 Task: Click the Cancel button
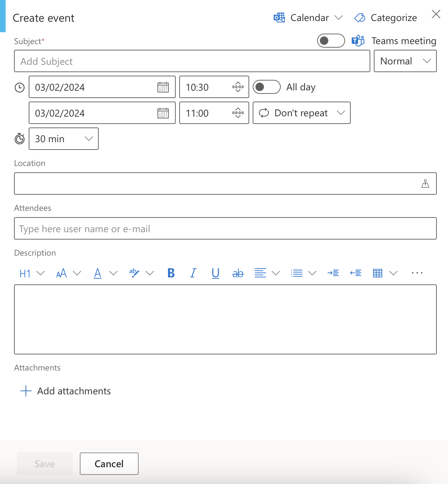[x=109, y=464]
